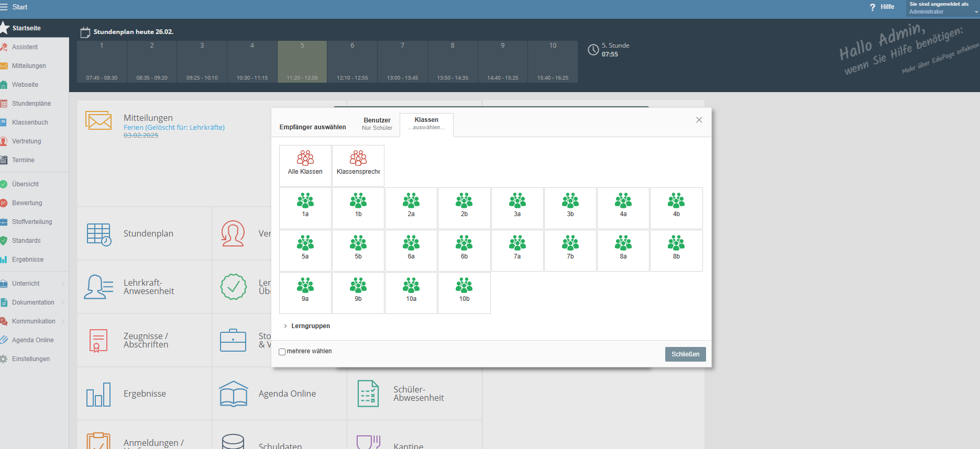Open the Ergebnisse bar chart tile

98,394
